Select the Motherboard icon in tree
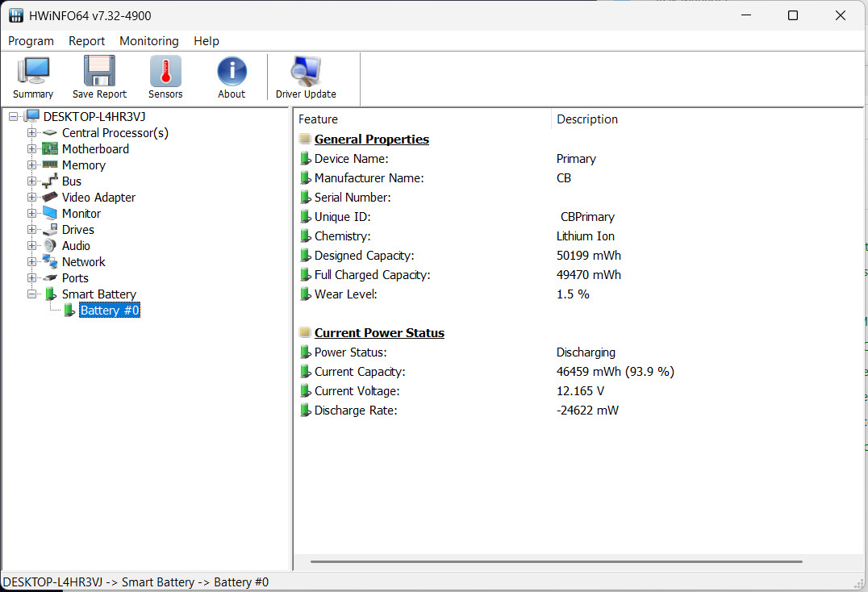868x592 pixels. click(50, 149)
